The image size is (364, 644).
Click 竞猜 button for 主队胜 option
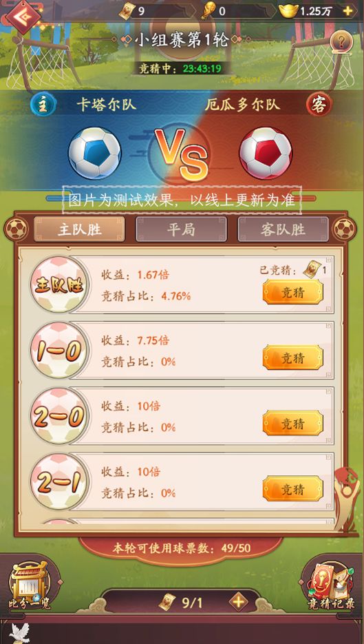(292, 293)
